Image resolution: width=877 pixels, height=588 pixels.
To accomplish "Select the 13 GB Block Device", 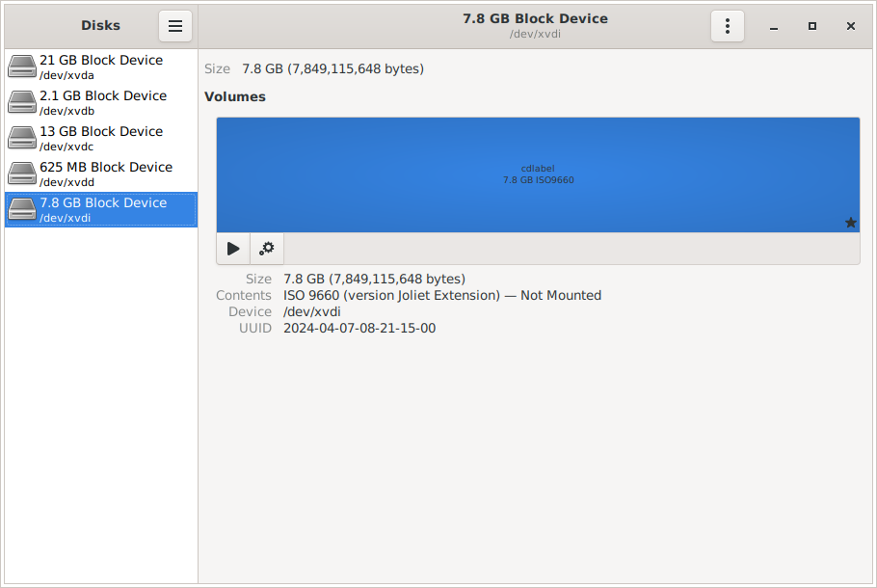I will point(101,138).
